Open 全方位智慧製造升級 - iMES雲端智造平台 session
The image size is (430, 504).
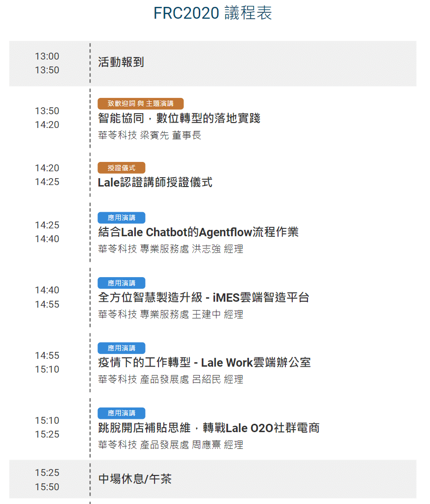click(203, 297)
